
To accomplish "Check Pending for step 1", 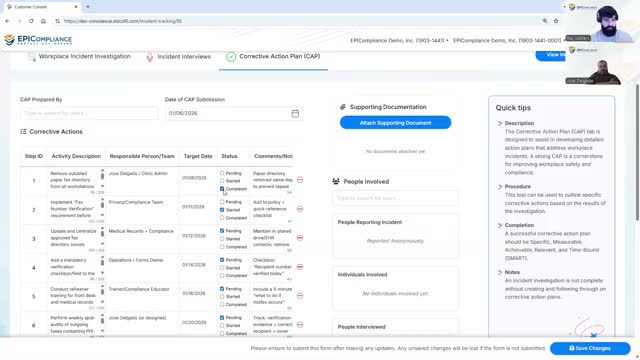I will tap(222, 173).
